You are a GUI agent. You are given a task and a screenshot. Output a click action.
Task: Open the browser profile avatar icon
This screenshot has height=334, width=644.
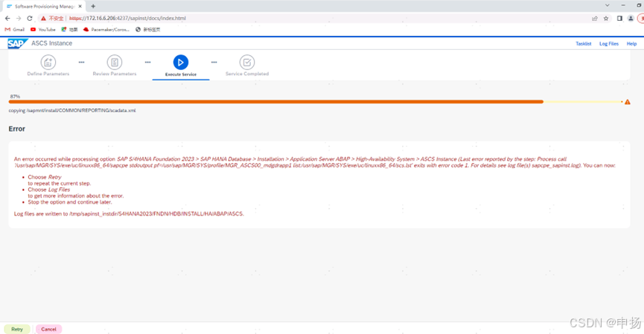(x=631, y=19)
